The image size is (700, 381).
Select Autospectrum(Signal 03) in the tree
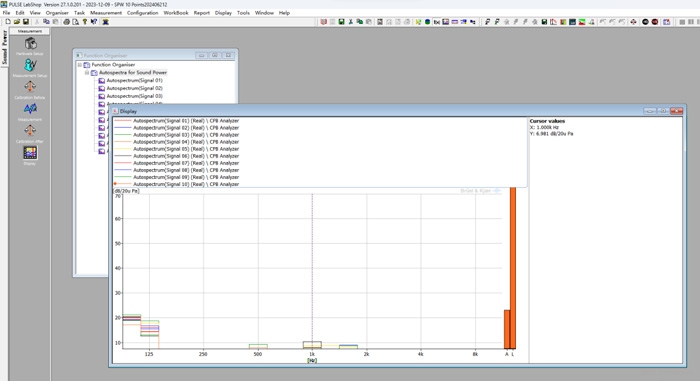pyautogui.click(x=134, y=96)
